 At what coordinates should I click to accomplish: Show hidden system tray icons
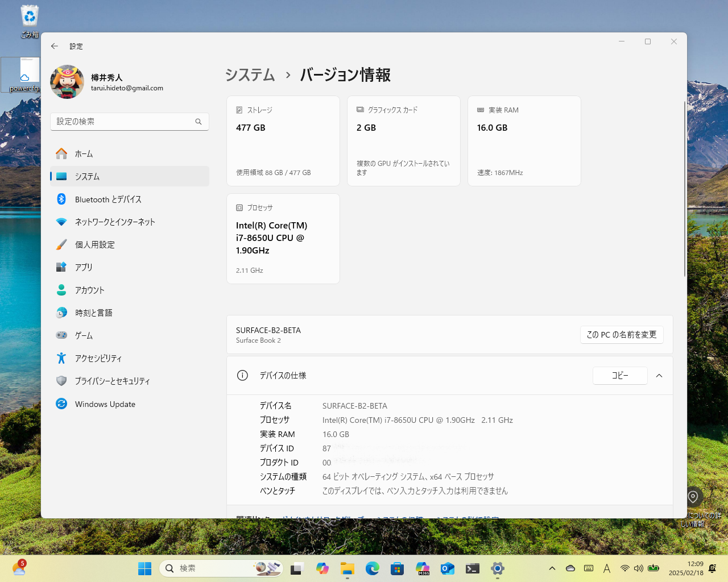552,568
